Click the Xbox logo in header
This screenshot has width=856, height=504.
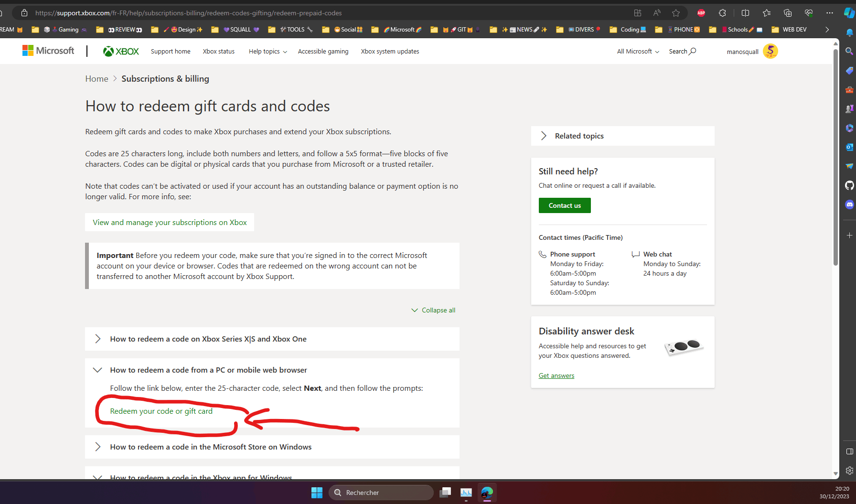[x=121, y=51]
